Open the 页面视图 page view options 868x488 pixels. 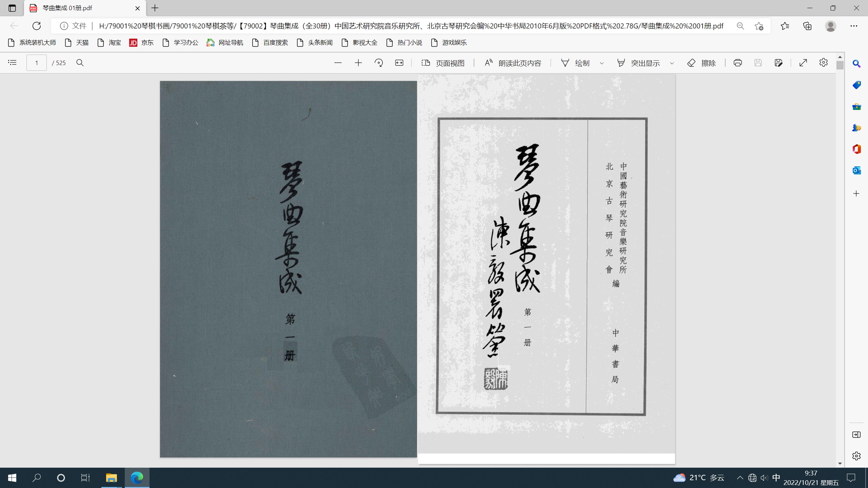tap(443, 63)
